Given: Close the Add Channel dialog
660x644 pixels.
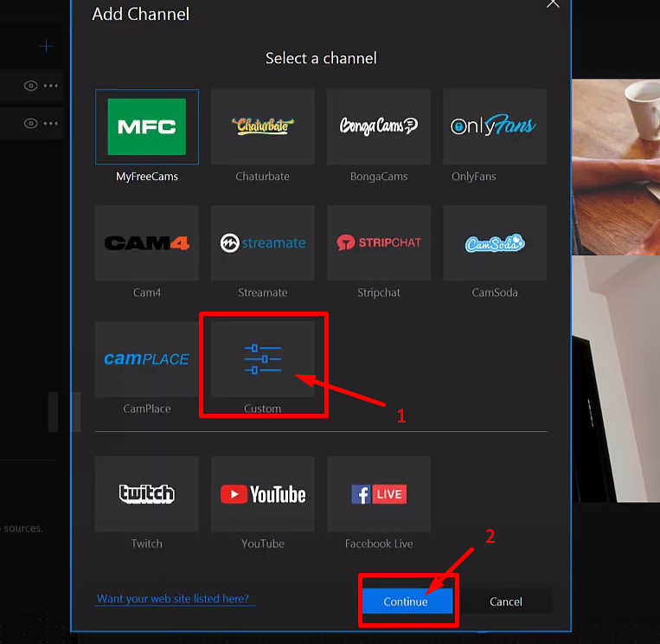Looking at the screenshot, I should pos(553,3).
